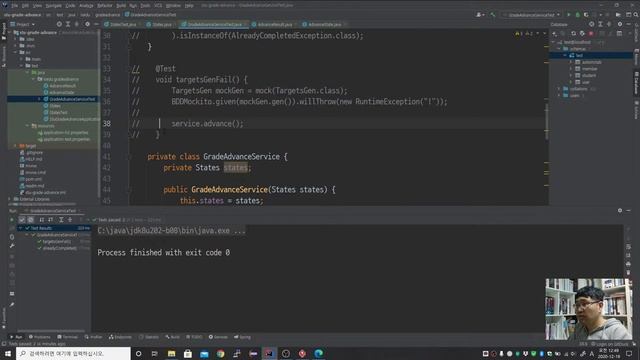
Task: Open Project panel settings gear
Action: (x=87, y=24)
